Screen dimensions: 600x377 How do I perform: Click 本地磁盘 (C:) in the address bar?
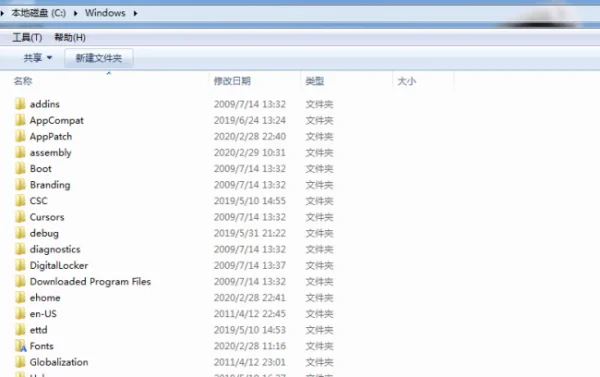click(x=39, y=13)
